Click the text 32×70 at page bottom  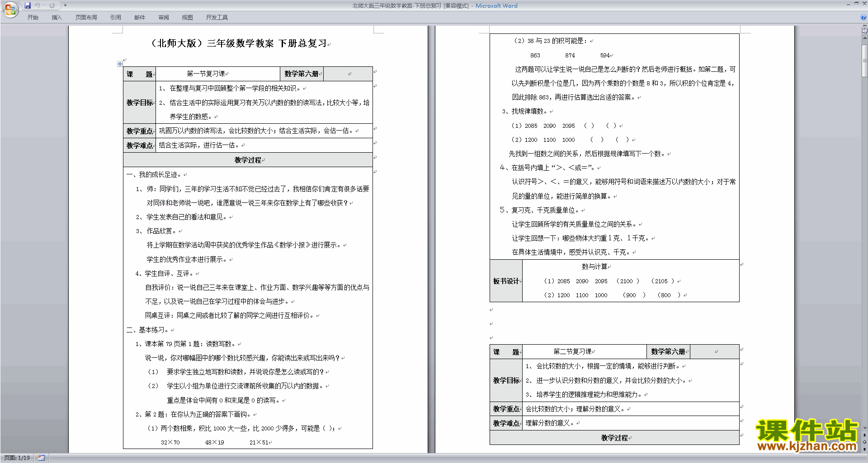(170, 442)
